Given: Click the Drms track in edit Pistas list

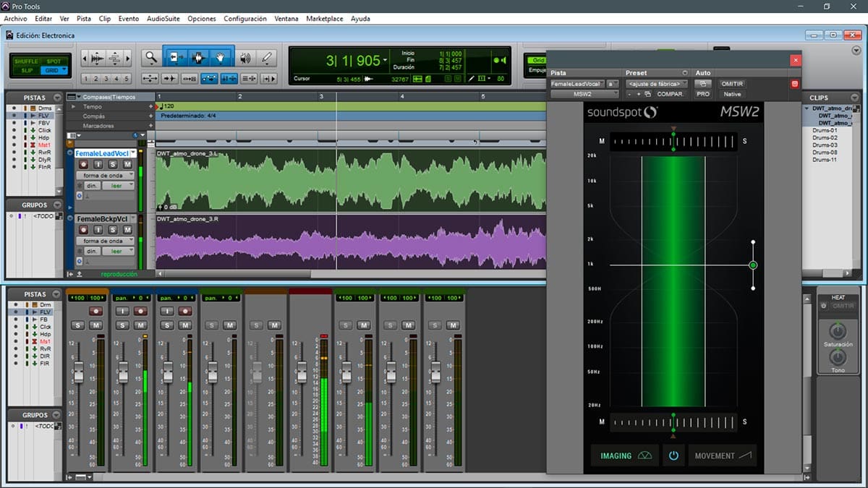Looking at the screenshot, I should tap(45, 108).
